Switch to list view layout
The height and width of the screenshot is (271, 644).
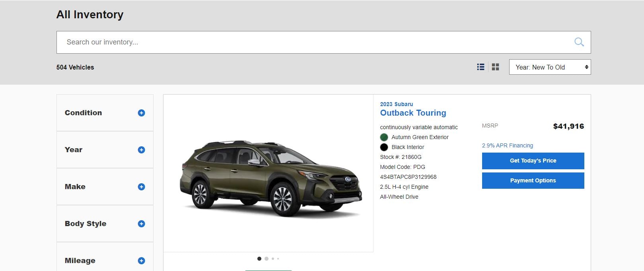[481, 67]
